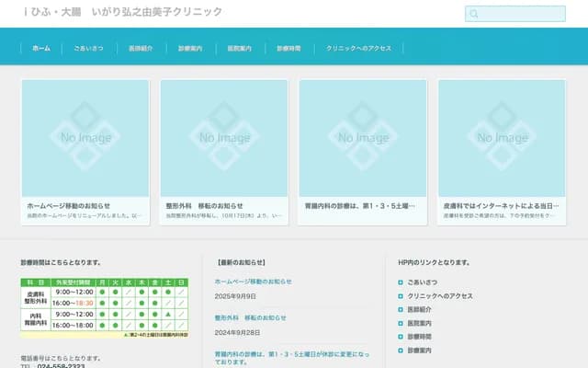Click card title 胃腸内科の診療は、第1・3・5土曜…
The width and height of the screenshot is (588, 368).
click(x=360, y=206)
